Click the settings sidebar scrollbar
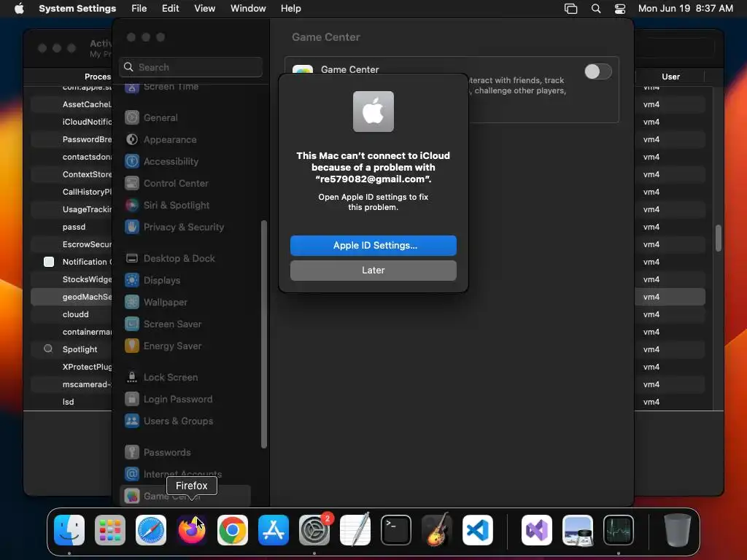 click(264, 334)
